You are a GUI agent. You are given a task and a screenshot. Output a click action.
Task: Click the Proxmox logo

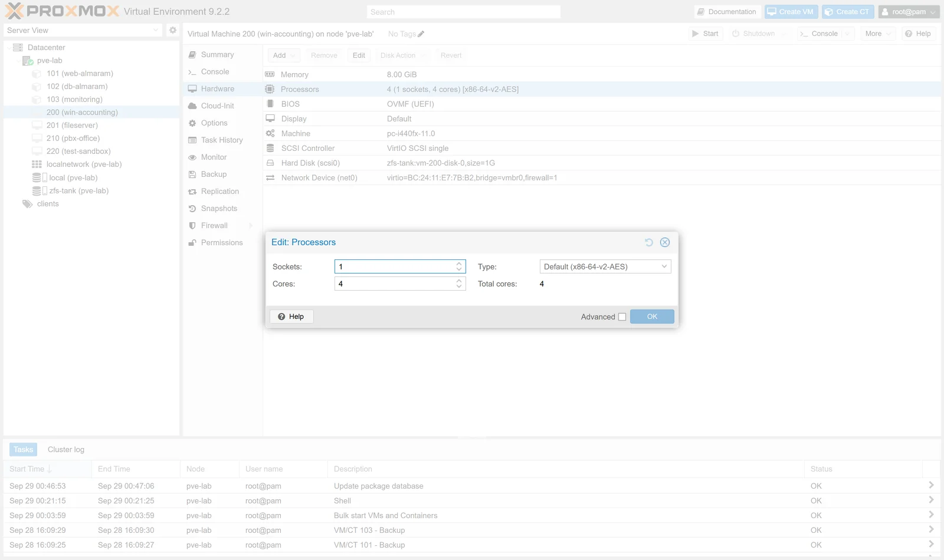click(62, 11)
